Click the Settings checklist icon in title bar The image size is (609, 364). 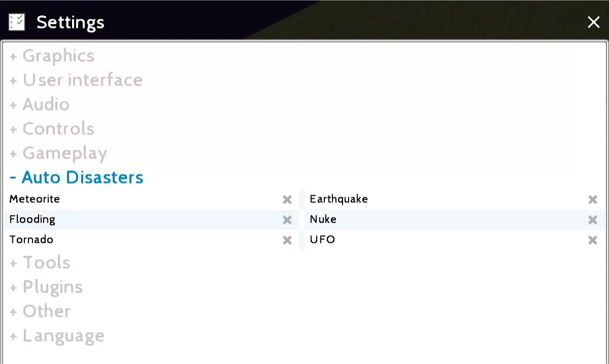click(17, 22)
